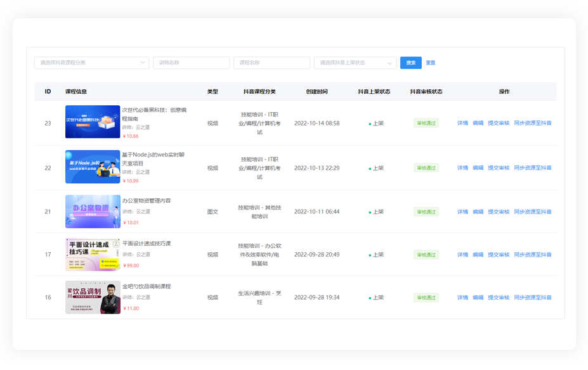Click the 办公室物资 course thumbnail
588x370 pixels.
93,212
